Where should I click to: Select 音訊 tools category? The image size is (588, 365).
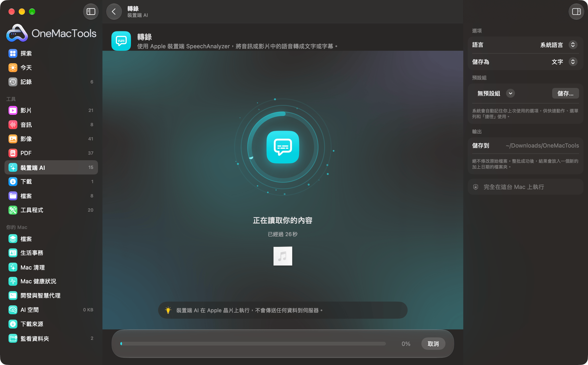click(51, 125)
